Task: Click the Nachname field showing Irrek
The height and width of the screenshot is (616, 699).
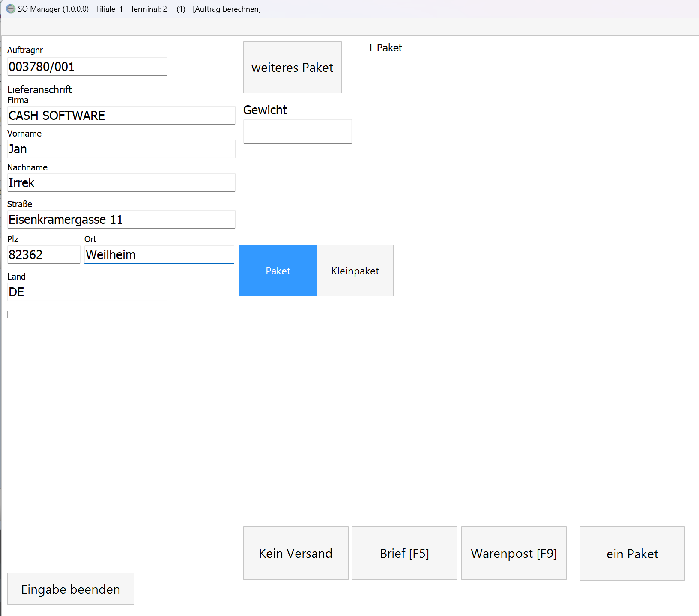Action: [121, 183]
